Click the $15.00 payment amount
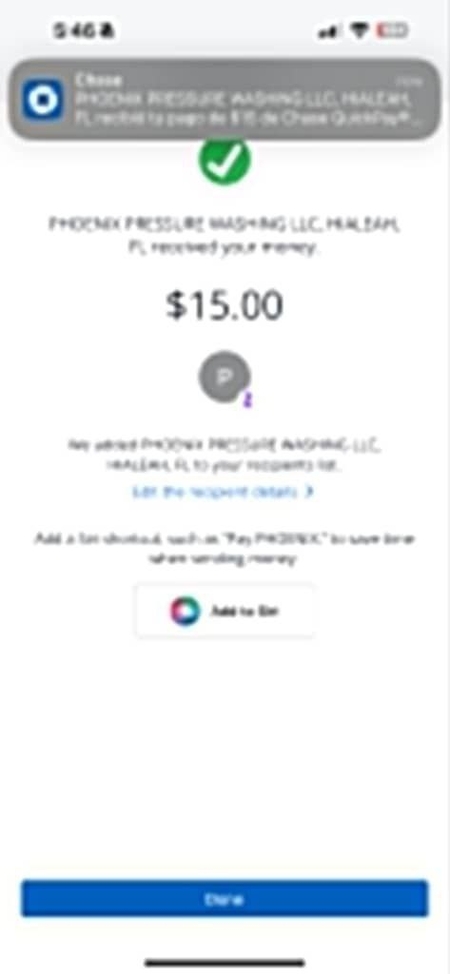450x974 pixels. coord(225,305)
